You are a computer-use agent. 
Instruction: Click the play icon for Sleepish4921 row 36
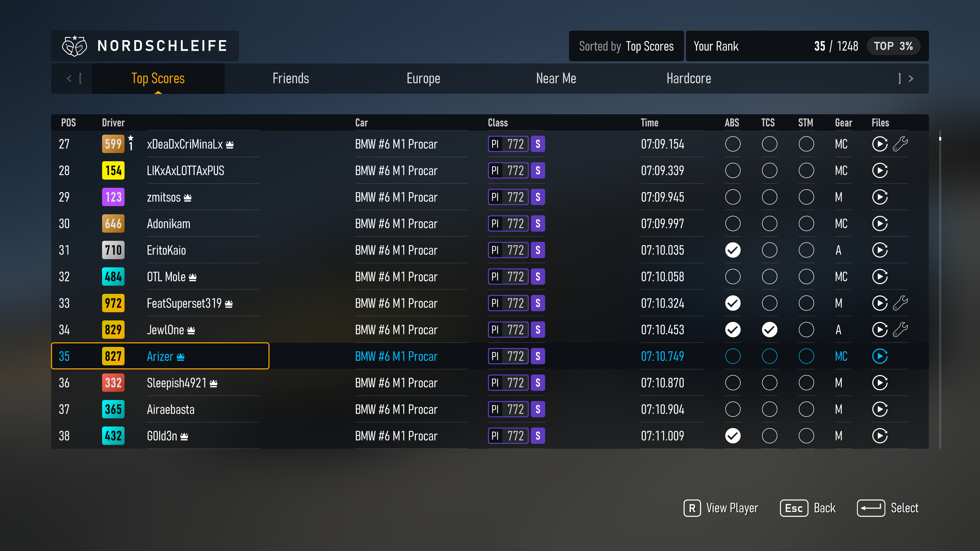point(880,383)
